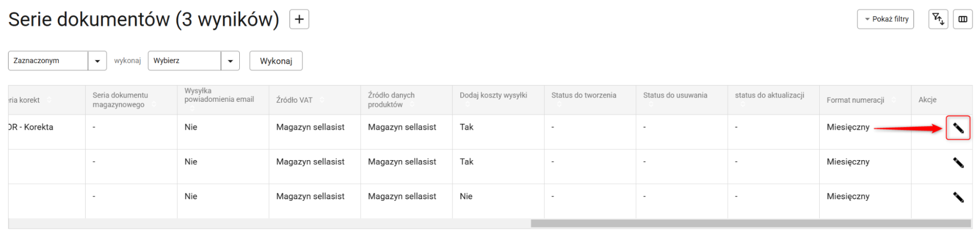The height and width of the screenshot is (236, 980).
Task: Sort by Źródło danych produktów column
Action: tap(412, 105)
